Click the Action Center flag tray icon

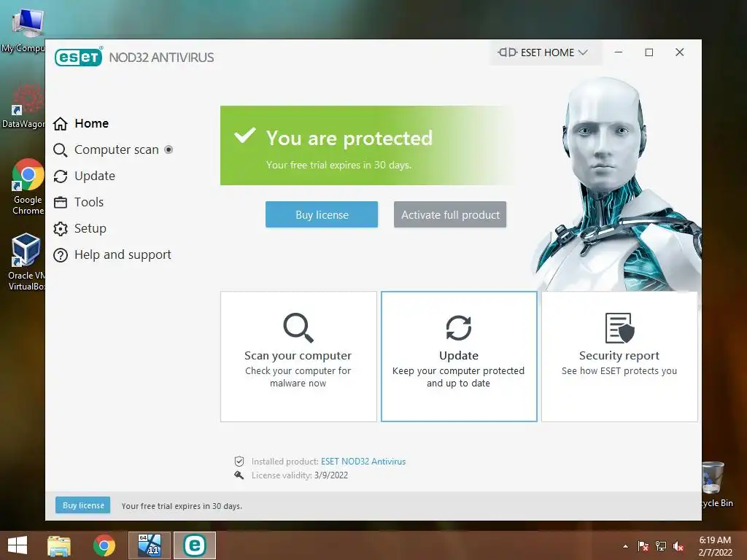click(643, 546)
